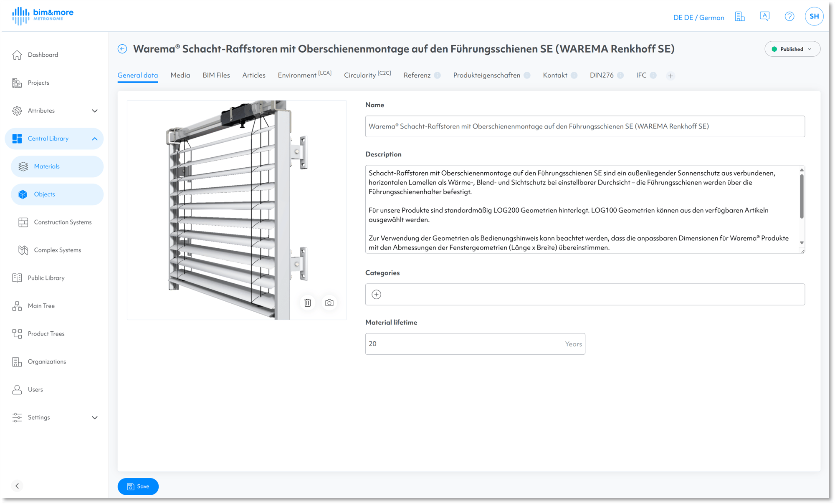This screenshot has height=504, width=835.
Task: Delete image with trash icon
Action: [308, 303]
